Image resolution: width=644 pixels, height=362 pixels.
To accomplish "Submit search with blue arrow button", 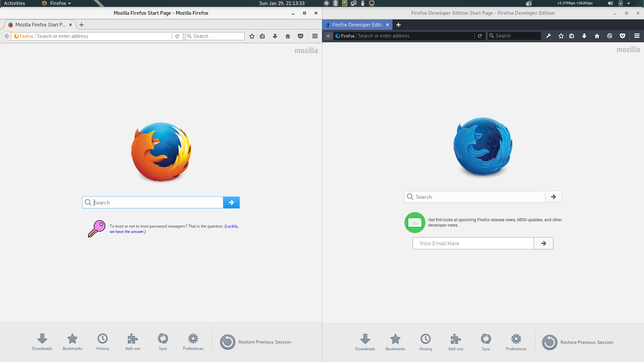I will [231, 202].
